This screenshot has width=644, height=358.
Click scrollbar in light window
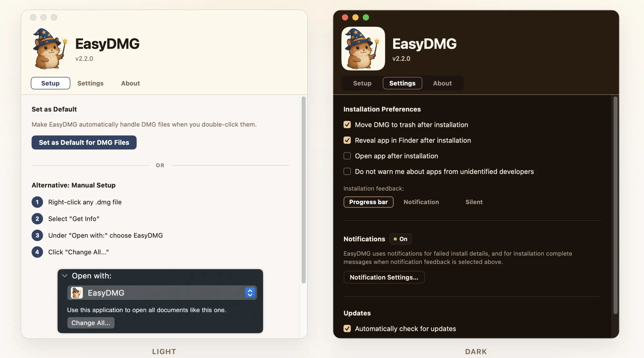(x=303, y=190)
